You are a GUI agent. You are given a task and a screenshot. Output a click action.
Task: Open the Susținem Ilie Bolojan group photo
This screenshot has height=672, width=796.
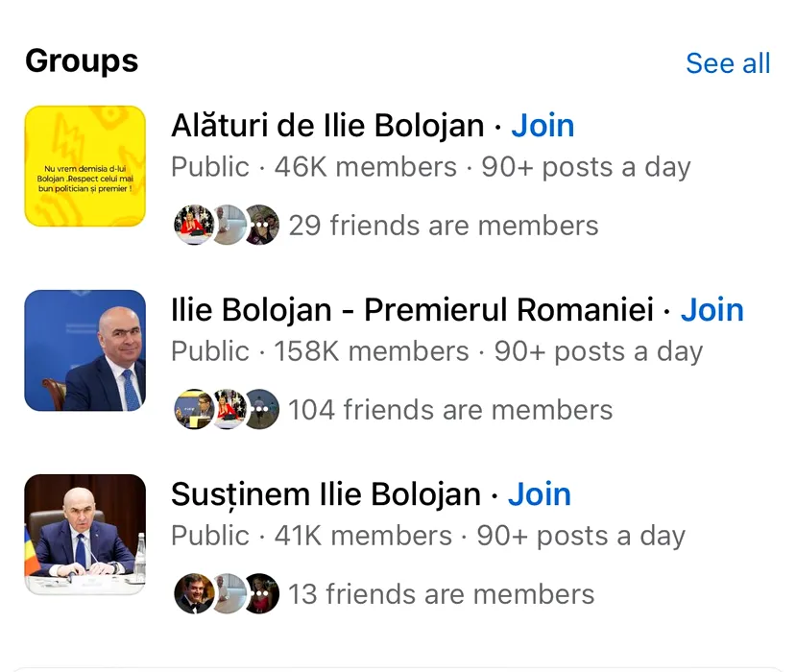tap(84, 534)
